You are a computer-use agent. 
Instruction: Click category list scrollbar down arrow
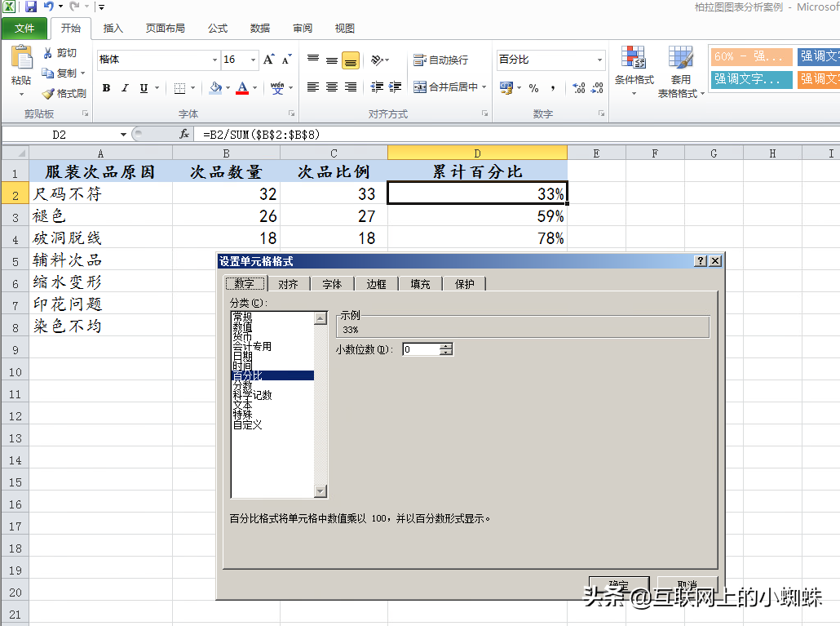(321, 491)
